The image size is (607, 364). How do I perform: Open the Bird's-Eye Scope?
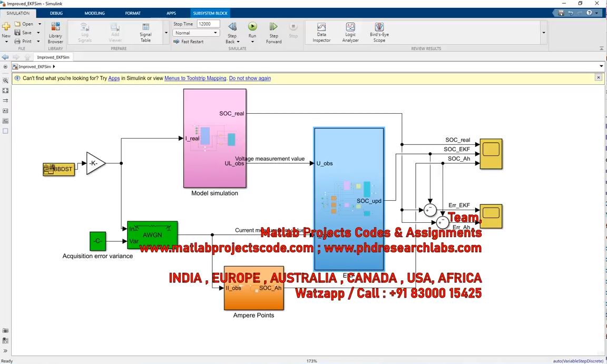379,32
